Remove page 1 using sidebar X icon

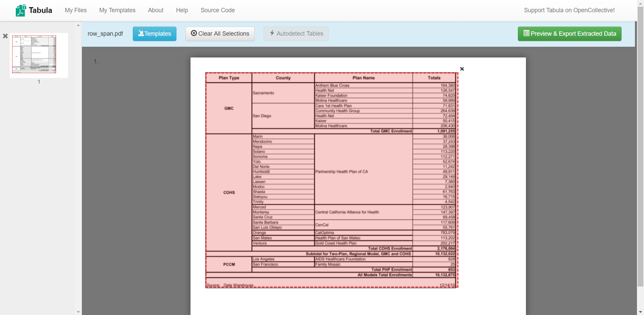(x=5, y=36)
